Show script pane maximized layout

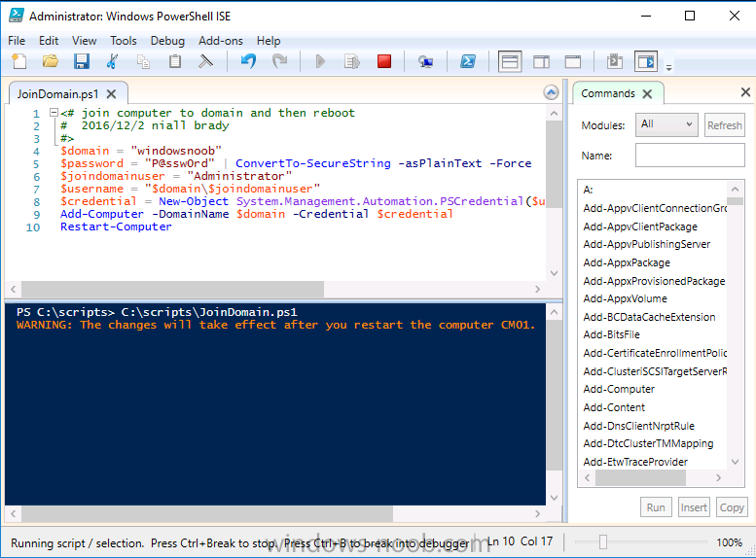point(573,61)
